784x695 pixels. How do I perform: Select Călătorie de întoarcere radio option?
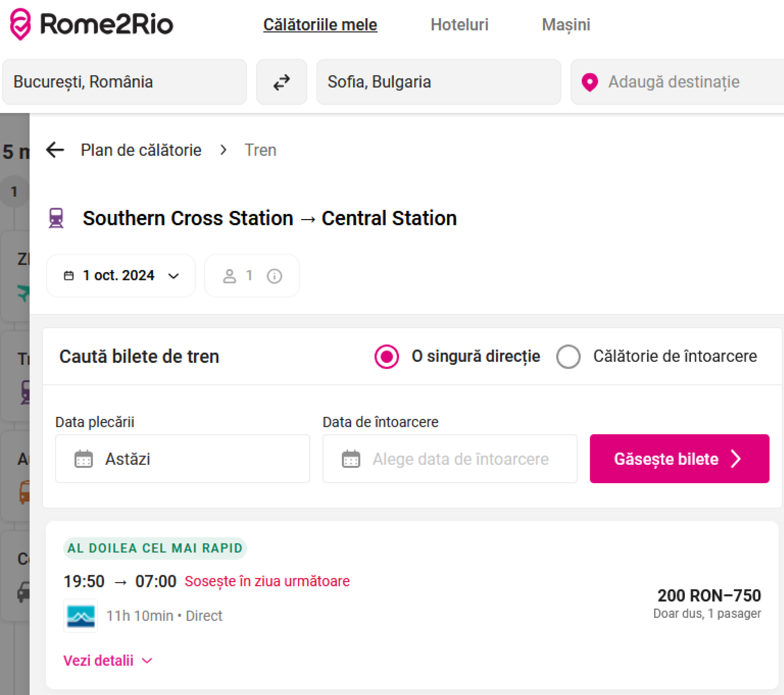568,356
